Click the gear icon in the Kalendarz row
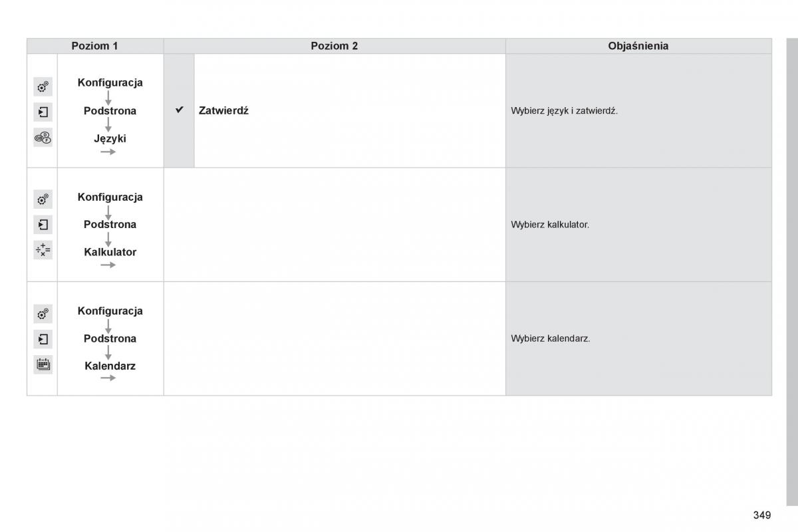This screenshot has width=798, height=532. tap(43, 313)
